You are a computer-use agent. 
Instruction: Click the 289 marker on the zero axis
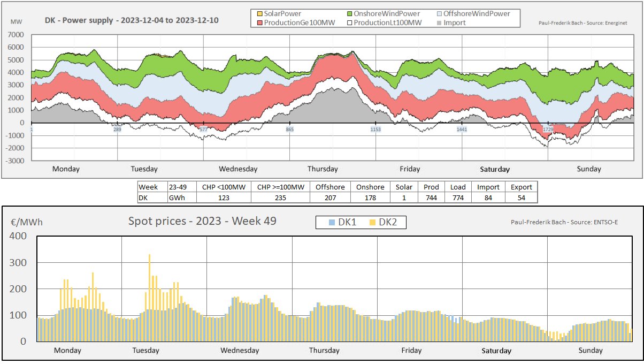(117, 130)
